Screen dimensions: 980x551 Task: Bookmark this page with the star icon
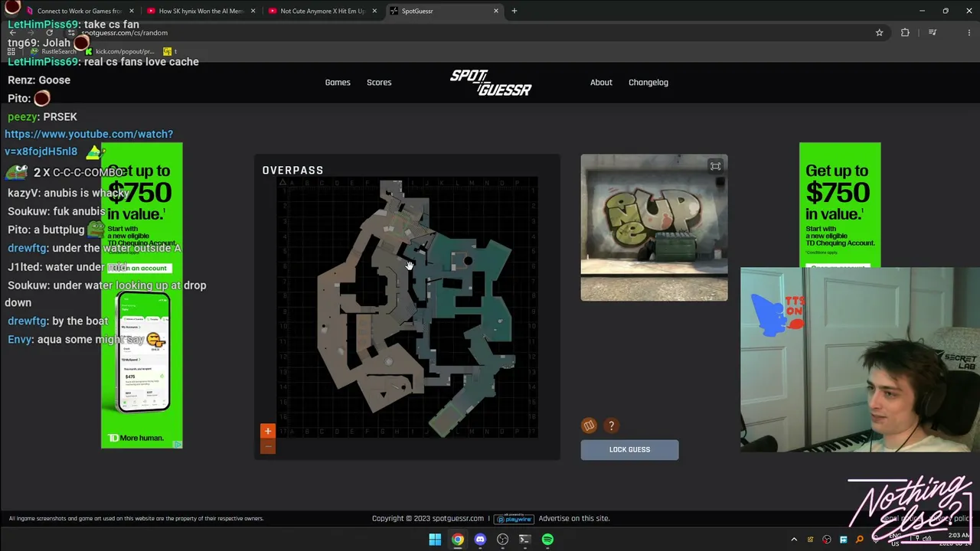879,33
